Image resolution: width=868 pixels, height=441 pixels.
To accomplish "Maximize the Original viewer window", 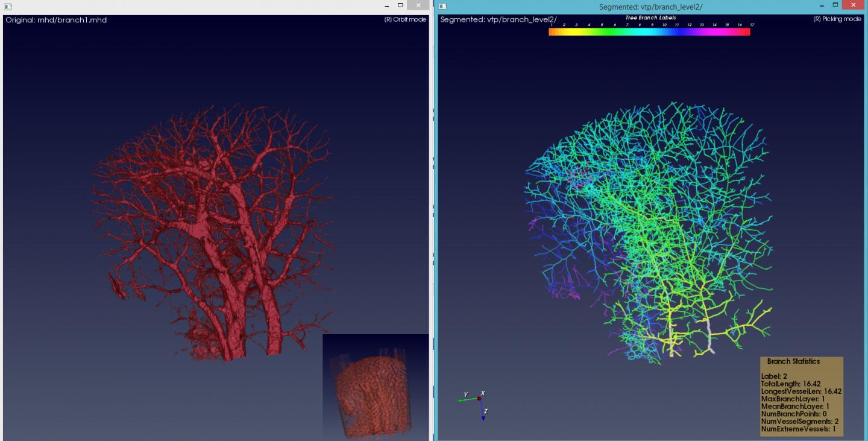I will click(x=400, y=5).
